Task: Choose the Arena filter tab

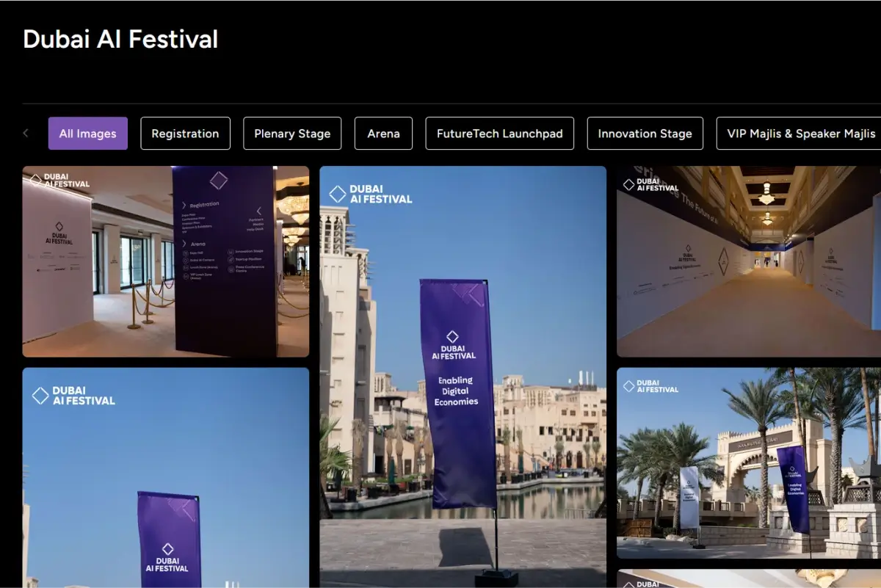Action: pos(383,134)
